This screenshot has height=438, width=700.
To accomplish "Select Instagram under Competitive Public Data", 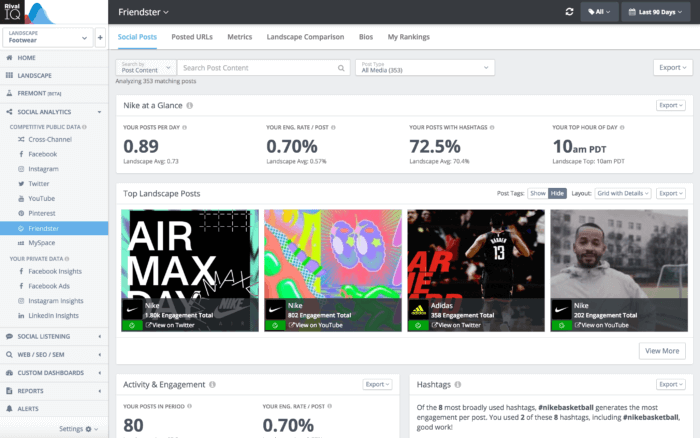I will point(43,169).
